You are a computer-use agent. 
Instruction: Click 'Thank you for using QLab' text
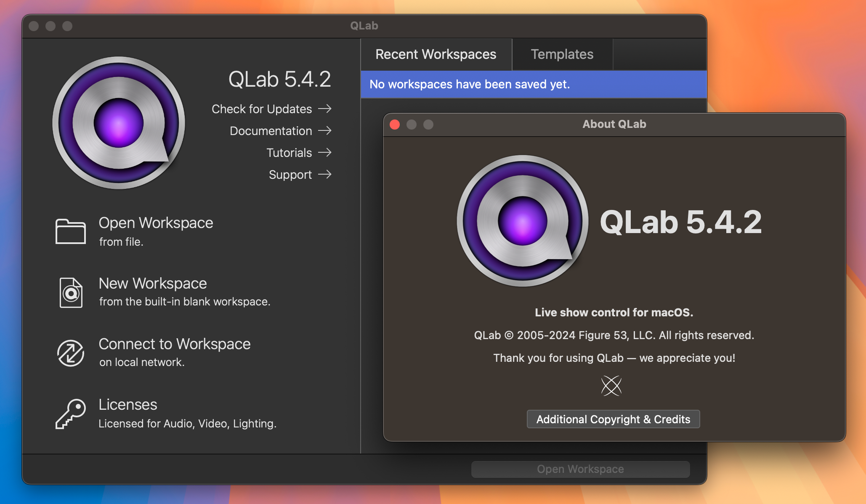(x=614, y=358)
